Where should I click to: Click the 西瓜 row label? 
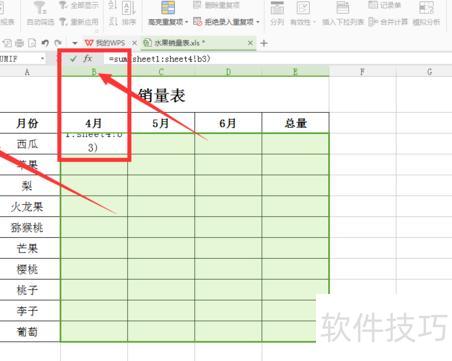[27, 144]
